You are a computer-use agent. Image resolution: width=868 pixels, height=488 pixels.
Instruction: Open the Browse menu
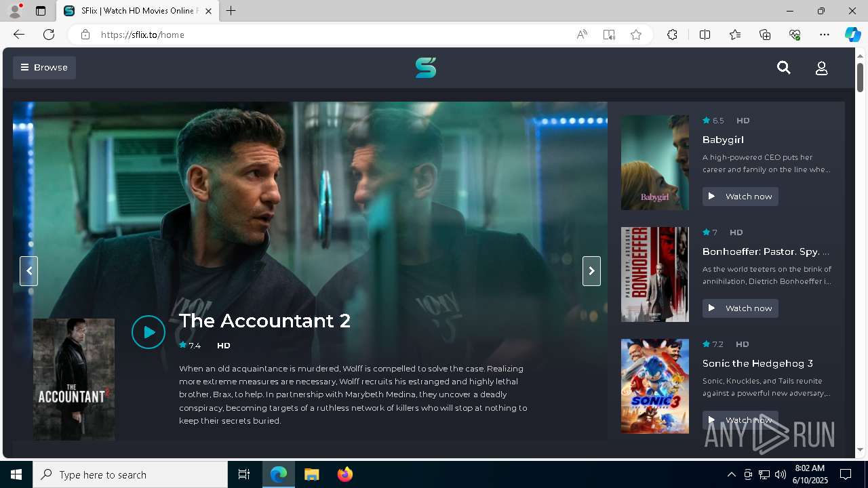(44, 68)
